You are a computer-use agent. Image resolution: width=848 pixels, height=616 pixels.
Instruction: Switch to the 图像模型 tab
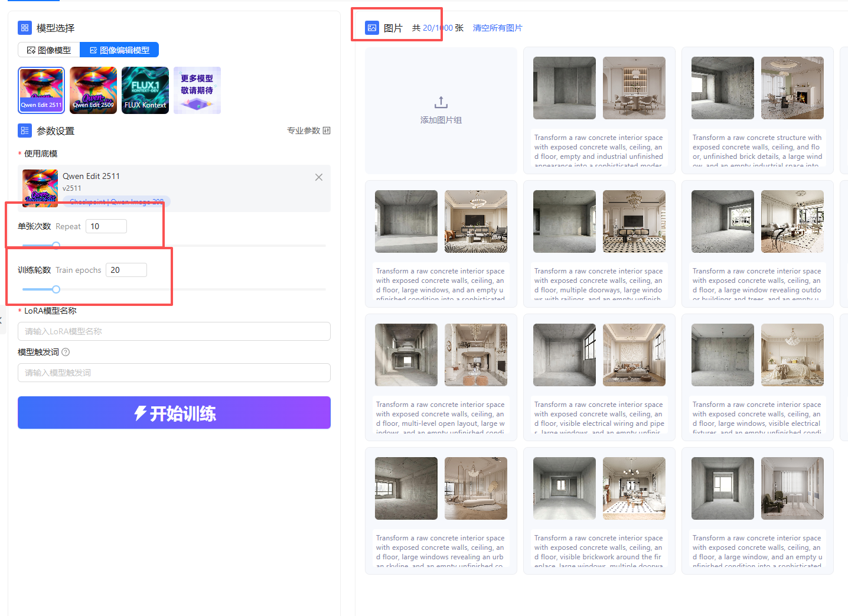point(49,50)
